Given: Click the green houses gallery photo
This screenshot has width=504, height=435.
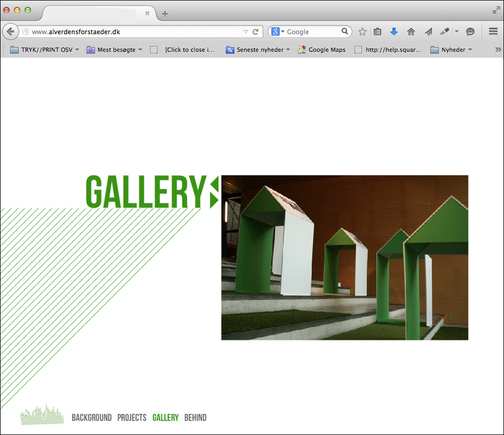Looking at the screenshot, I should click(x=344, y=258).
